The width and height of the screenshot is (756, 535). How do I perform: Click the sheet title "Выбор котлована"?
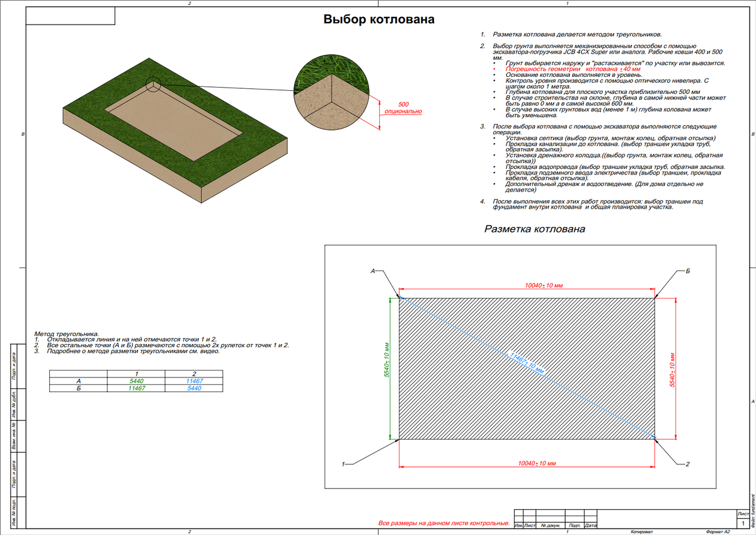[x=379, y=20]
